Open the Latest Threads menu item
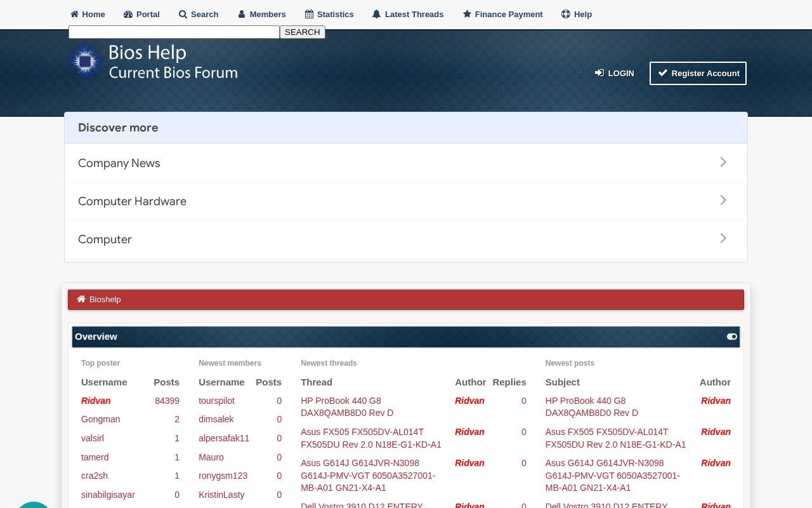This screenshot has height=508, width=812. pyautogui.click(x=408, y=14)
